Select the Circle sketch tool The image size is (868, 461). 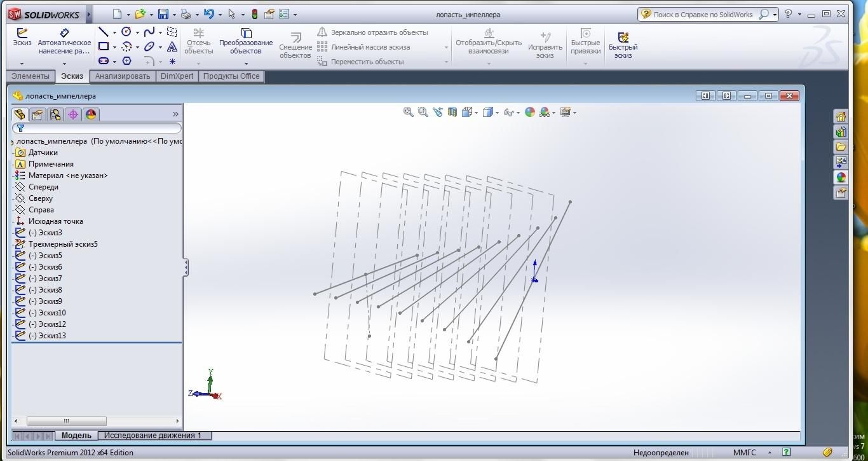coord(126,32)
